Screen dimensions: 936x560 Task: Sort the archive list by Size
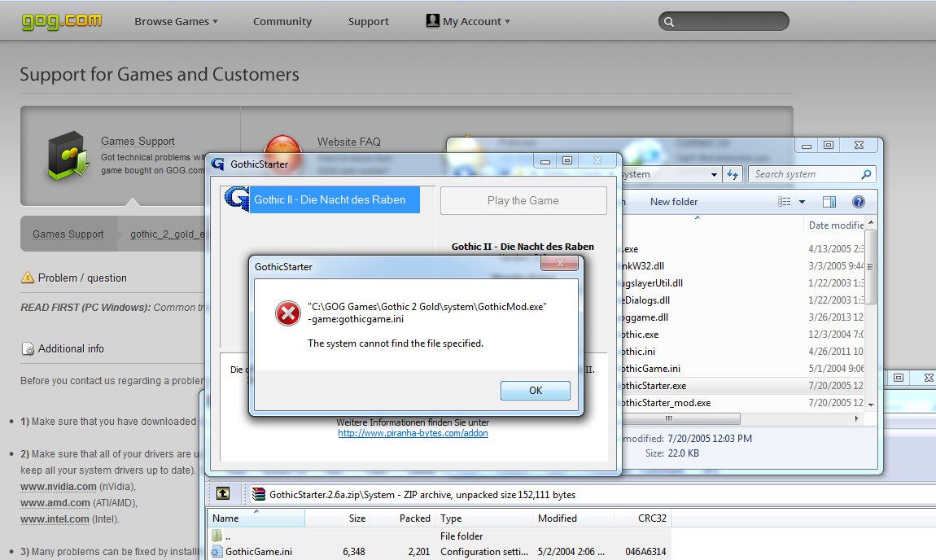pyautogui.click(x=338, y=518)
